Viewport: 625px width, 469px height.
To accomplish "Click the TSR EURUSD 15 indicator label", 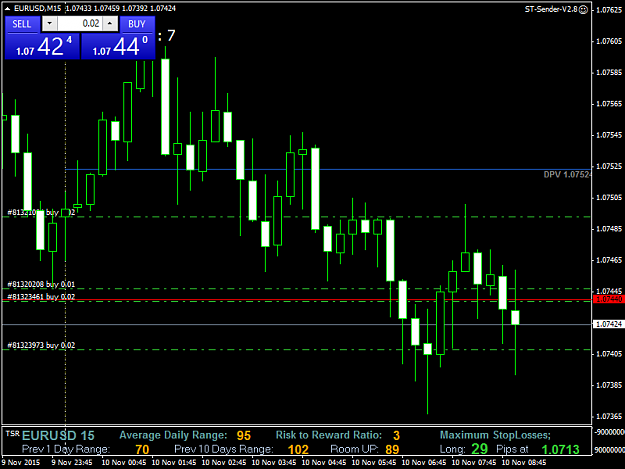I will (50, 436).
